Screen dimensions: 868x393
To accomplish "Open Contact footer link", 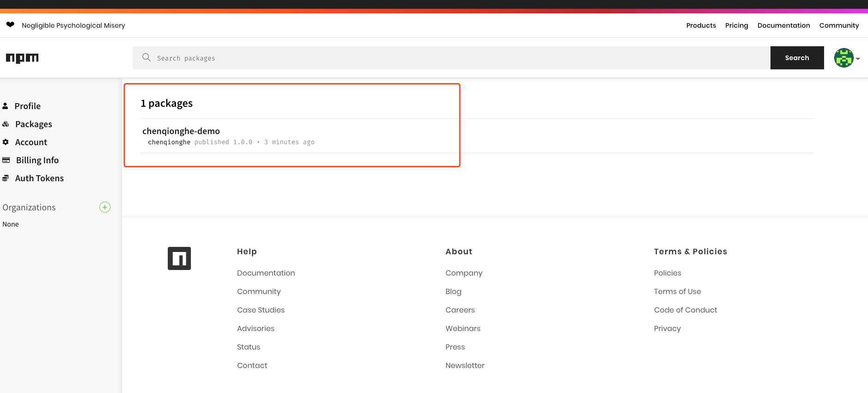I will 252,365.
